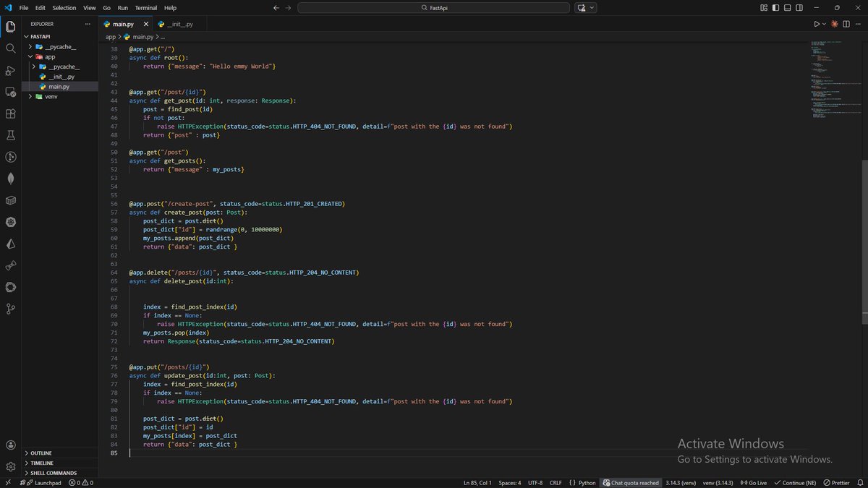The height and width of the screenshot is (488, 868).
Task: Open __init__.py in the explorer tree
Action: (61, 76)
